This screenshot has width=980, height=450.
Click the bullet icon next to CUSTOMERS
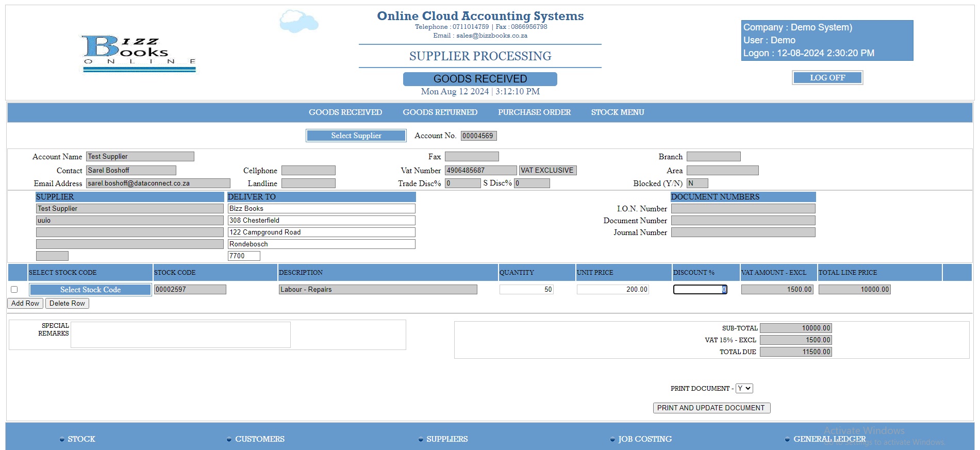(229, 440)
